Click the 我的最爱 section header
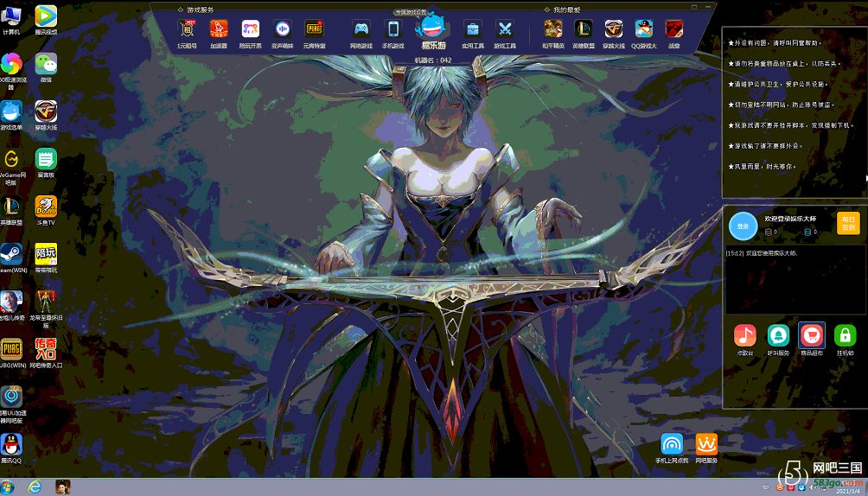The height and width of the screenshot is (496, 868). (x=567, y=10)
